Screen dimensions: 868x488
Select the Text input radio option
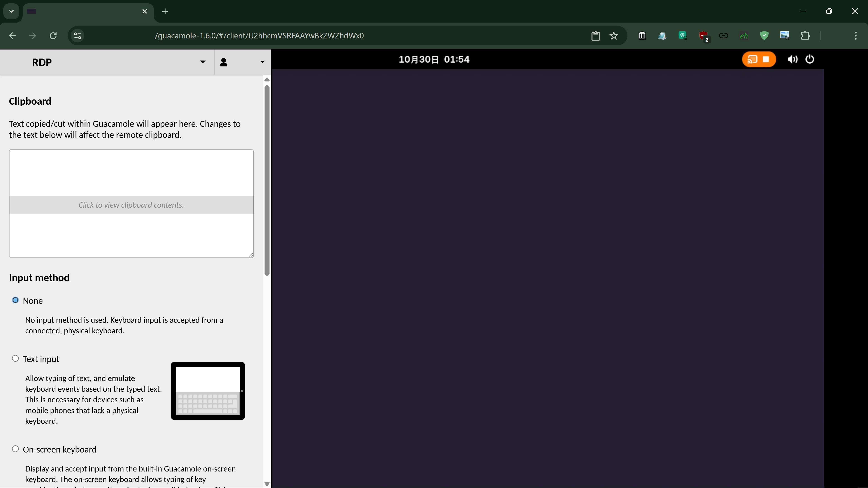tap(16, 358)
